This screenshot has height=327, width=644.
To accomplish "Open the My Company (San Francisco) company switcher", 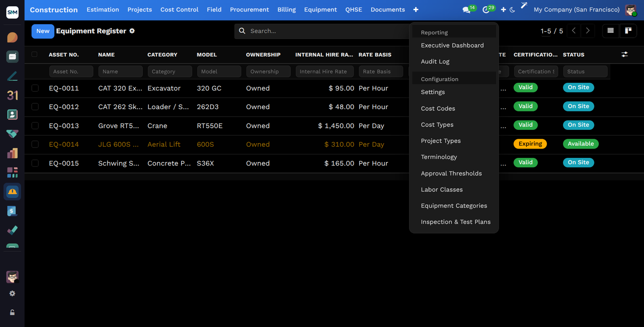I will [576, 10].
